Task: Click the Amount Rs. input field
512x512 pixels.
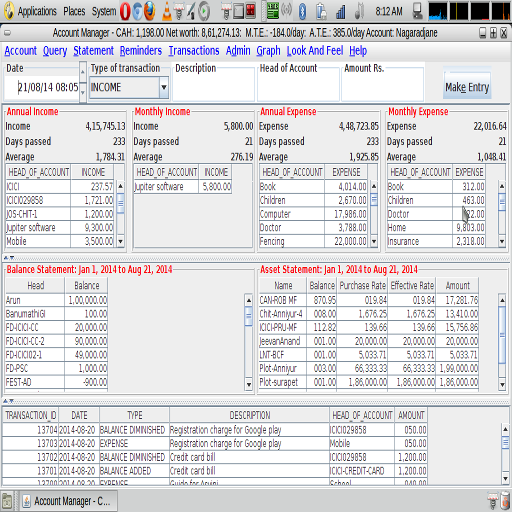Action: (x=383, y=87)
